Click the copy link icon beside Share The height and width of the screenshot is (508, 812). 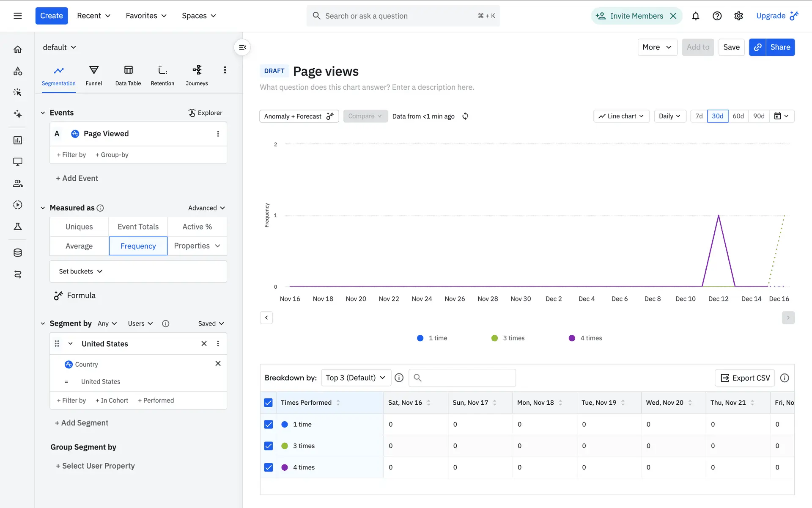[x=757, y=47]
